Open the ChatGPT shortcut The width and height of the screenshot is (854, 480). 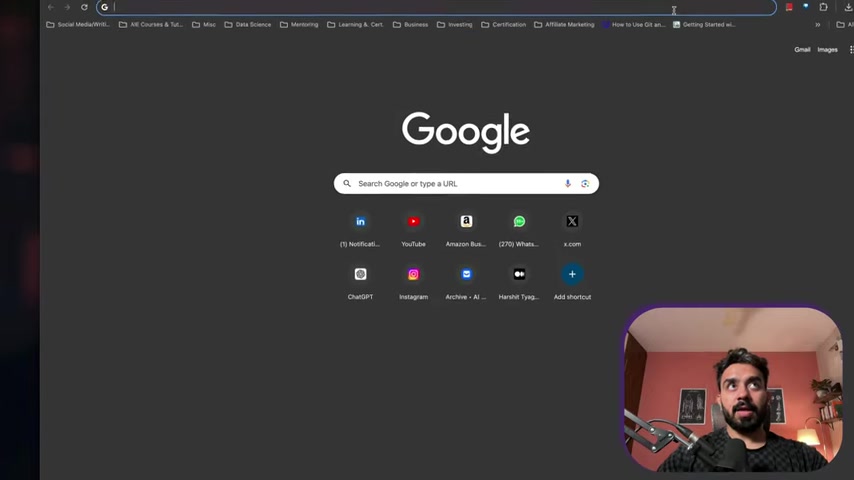(x=360, y=283)
